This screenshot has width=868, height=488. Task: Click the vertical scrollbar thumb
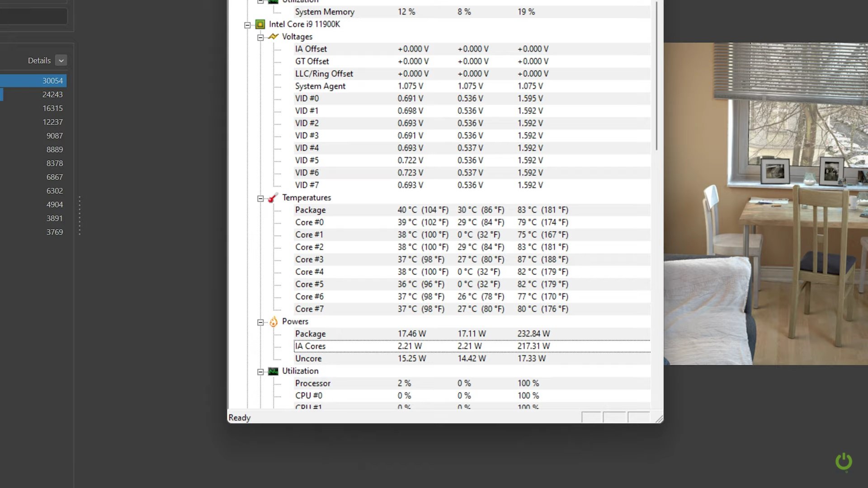(656, 77)
